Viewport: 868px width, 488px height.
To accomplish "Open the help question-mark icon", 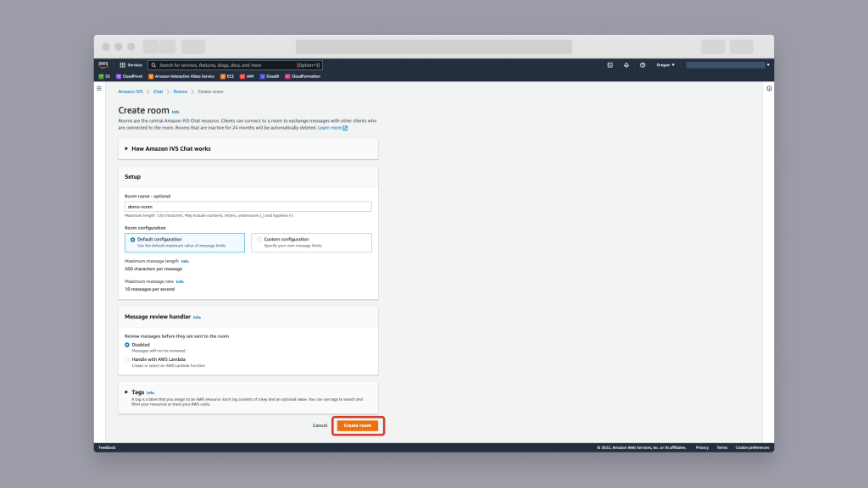I will pyautogui.click(x=643, y=64).
